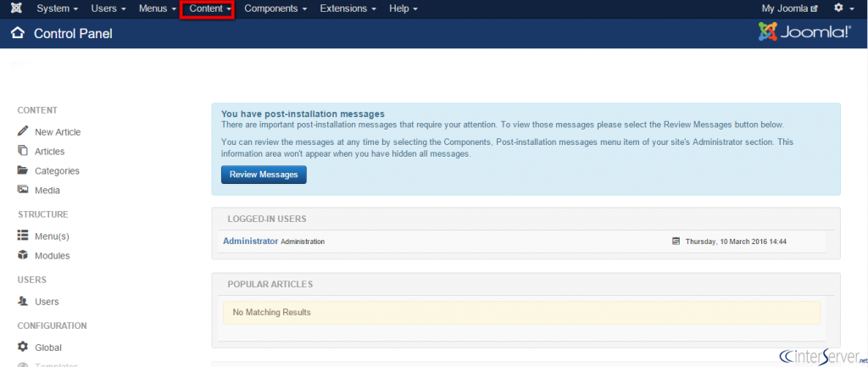Viewport: 868px width, 367px height.
Task: Open Users link under Users section
Action: pyautogui.click(x=47, y=302)
